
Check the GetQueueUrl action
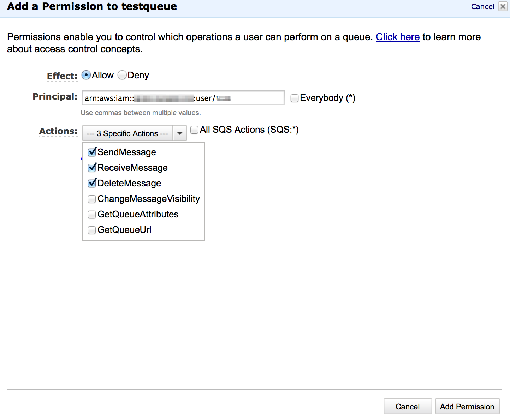[x=92, y=230]
